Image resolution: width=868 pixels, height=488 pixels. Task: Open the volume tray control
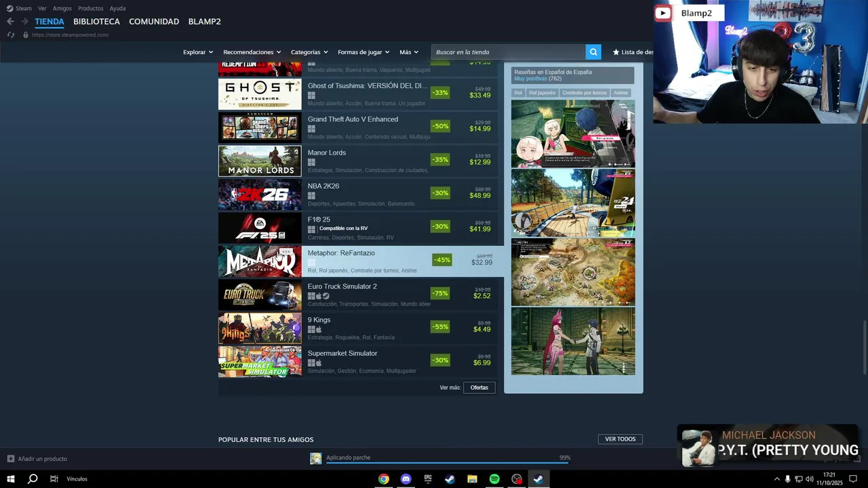coord(810,479)
